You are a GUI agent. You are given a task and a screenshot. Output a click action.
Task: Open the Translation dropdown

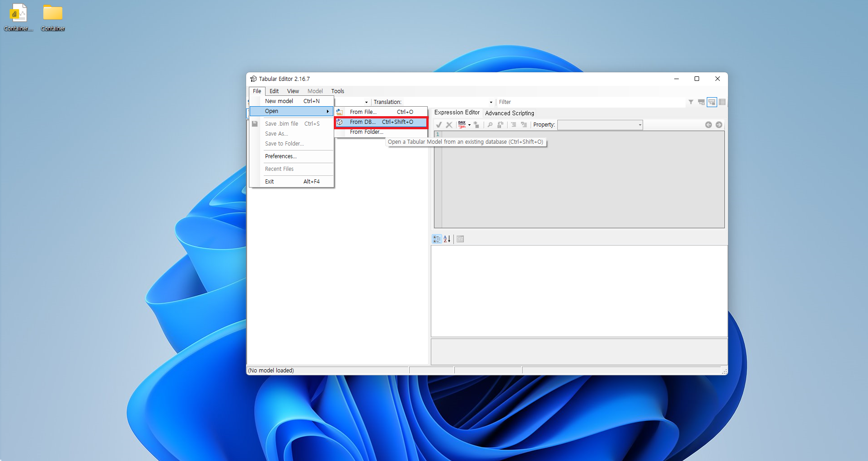[491, 102]
